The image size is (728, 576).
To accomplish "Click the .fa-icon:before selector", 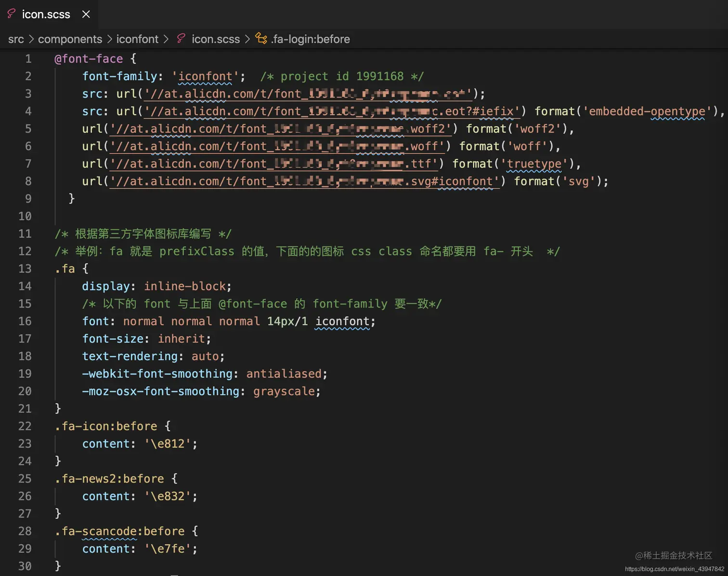I will [106, 426].
